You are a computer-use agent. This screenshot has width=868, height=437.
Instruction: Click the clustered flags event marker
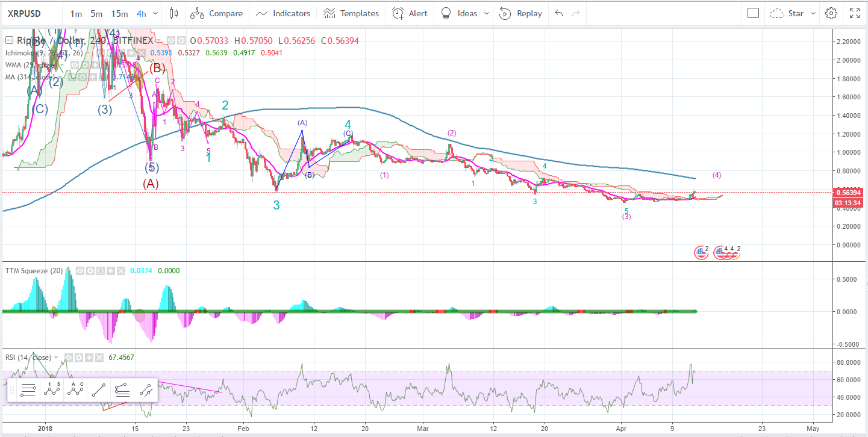click(727, 253)
